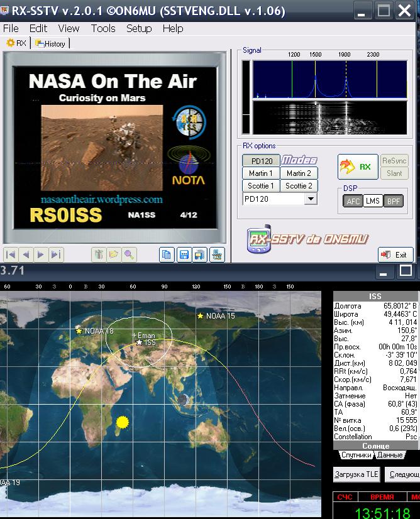Click the ReSync button
Viewport: 420px width, 519px height.
[394, 160]
